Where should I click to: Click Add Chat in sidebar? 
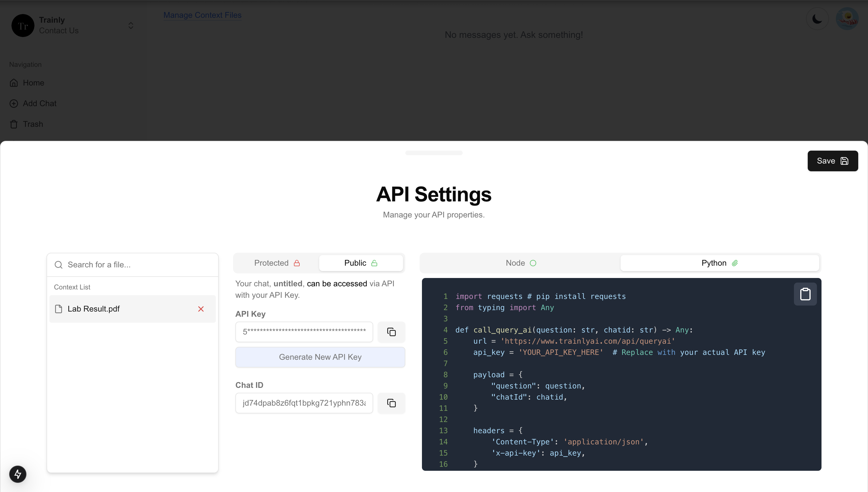(x=39, y=103)
